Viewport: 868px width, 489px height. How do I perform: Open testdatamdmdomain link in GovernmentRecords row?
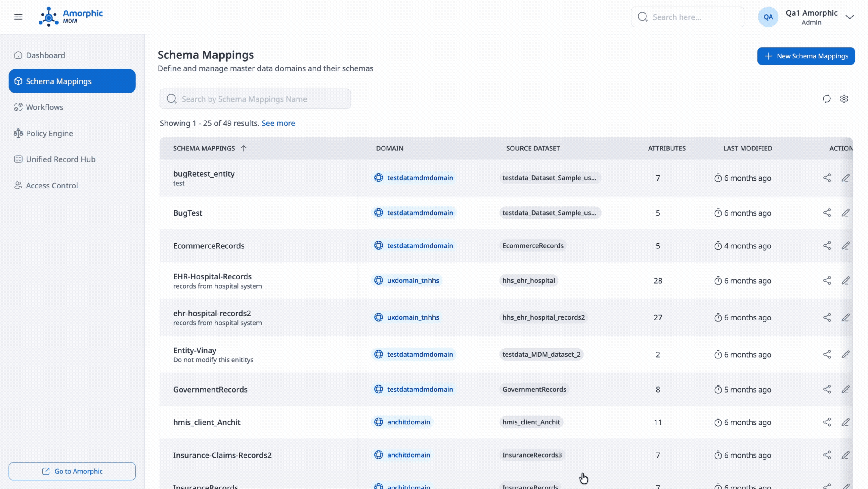tap(414, 389)
